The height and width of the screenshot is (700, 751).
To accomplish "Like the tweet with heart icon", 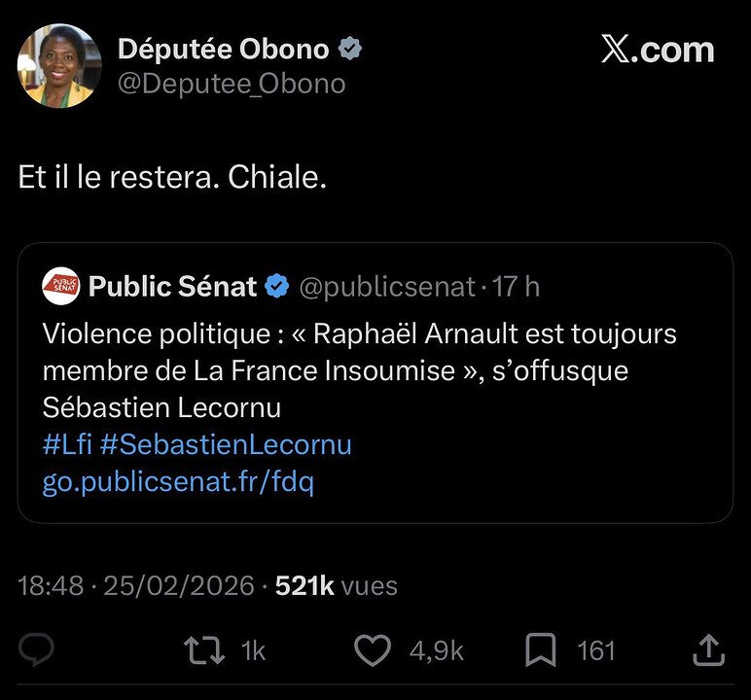I will coord(372,649).
